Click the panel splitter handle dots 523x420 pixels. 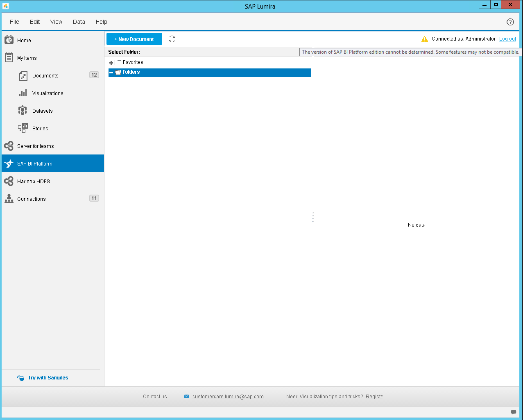coord(313,217)
